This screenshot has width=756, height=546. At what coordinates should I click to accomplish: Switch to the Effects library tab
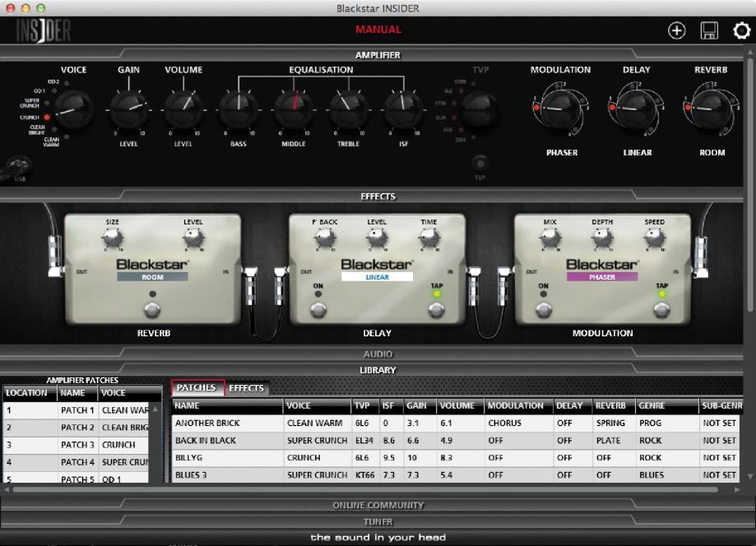(x=247, y=388)
